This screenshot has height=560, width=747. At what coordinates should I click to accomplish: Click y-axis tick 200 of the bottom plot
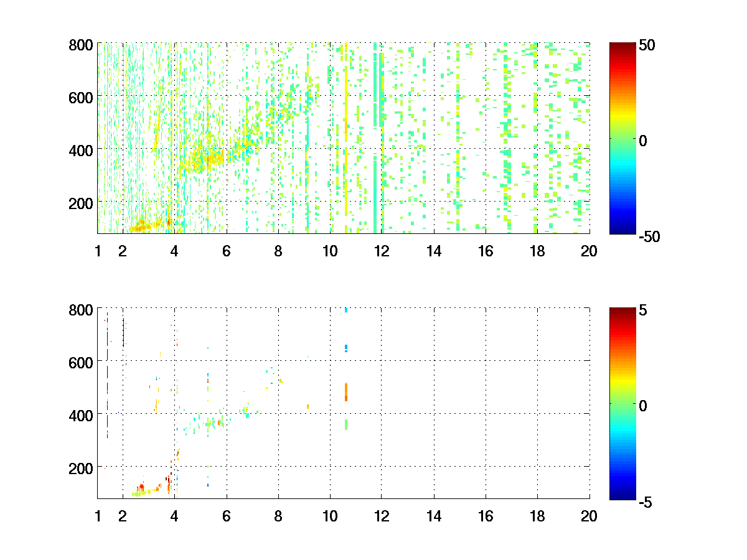pos(80,467)
